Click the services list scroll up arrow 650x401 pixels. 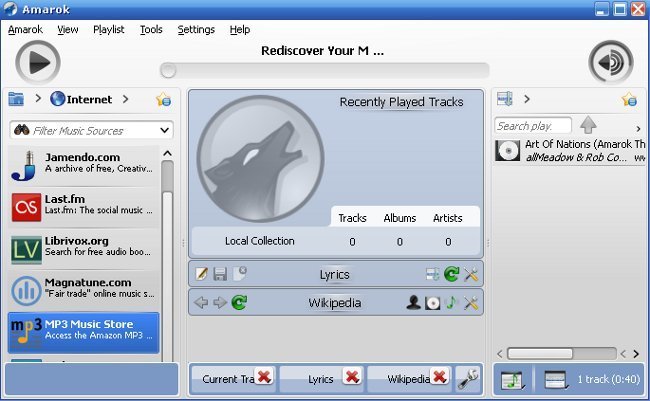[167, 153]
